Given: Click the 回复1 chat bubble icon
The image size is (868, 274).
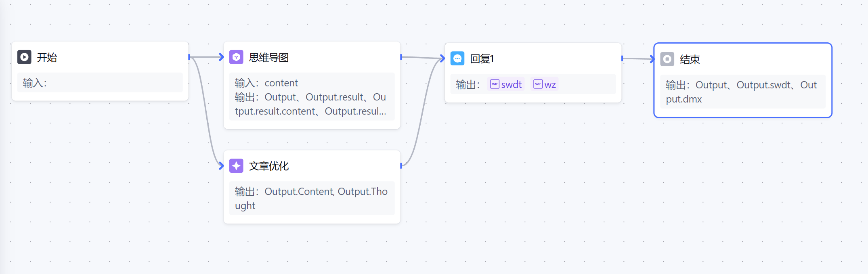Looking at the screenshot, I should tap(457, 59).
